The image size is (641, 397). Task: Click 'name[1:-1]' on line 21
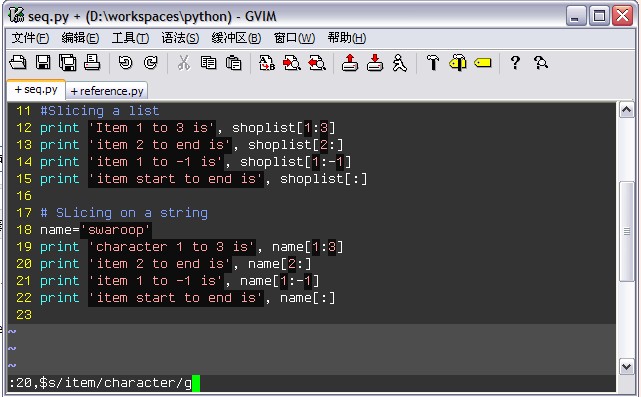pyautogui.click(x=280, y=280)
